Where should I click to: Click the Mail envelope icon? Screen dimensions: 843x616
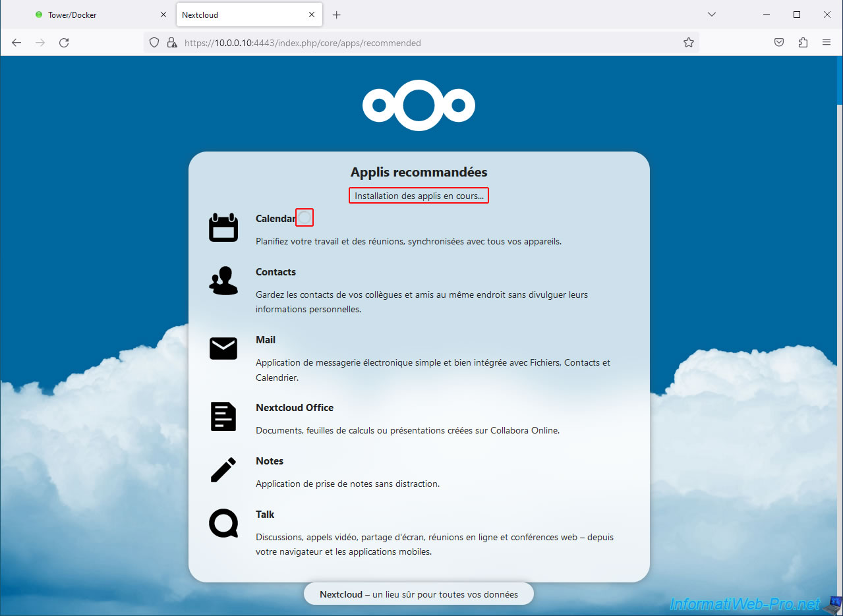[223, 349]
